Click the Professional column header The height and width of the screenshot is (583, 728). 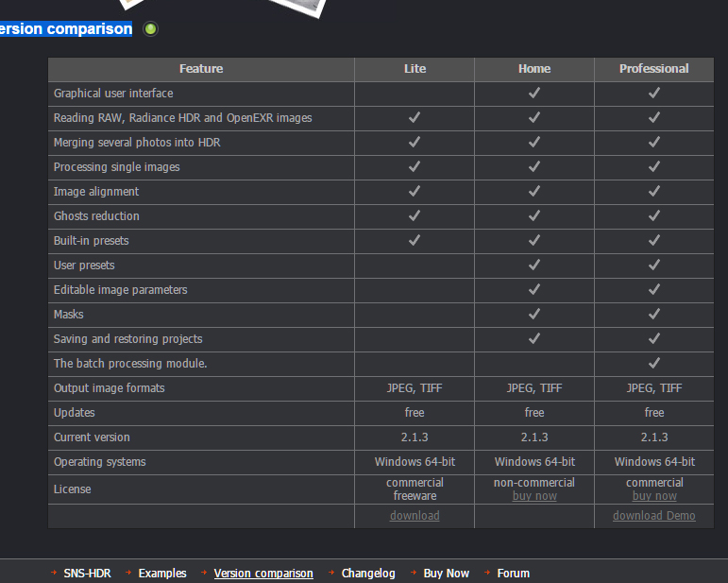[x=653, y=69]
